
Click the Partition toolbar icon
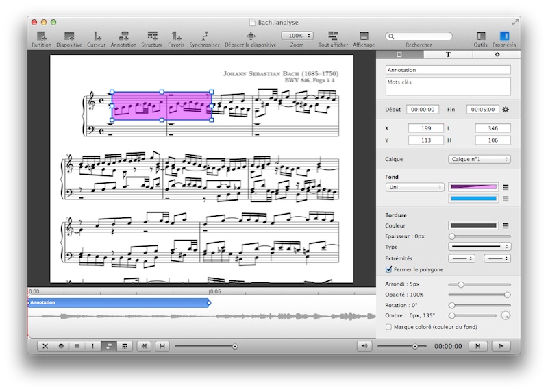click(42, 36)
